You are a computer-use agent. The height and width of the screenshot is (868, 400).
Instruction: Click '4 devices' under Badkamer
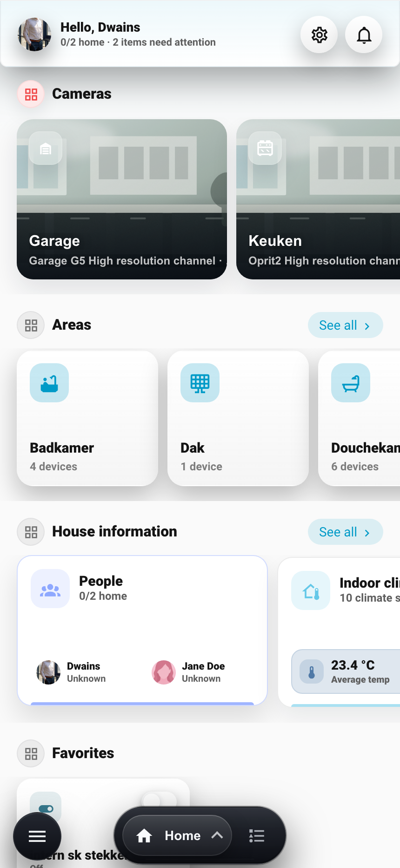tap(53, 467)
